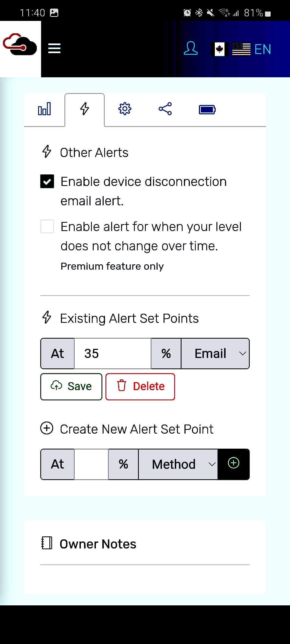Select the US flag language option
Screen dimensions: 290x644
click(241, 49)
